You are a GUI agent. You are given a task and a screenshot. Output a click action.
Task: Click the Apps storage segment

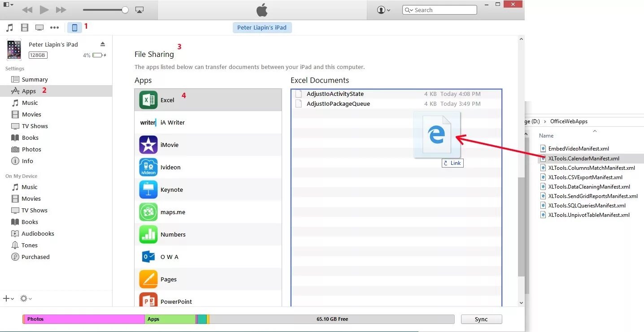tap(170, 319)
